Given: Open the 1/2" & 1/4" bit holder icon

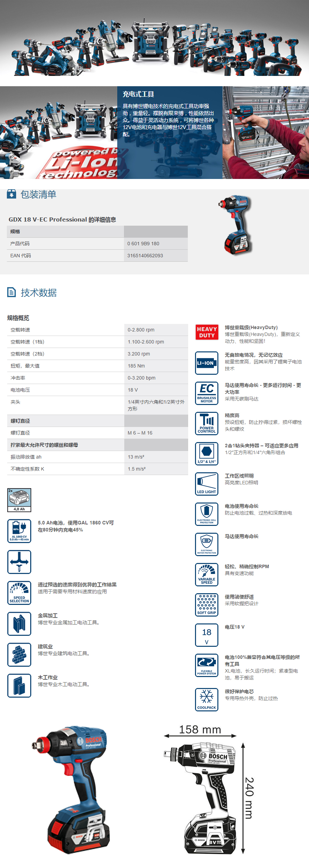Looking at the screenshot, I should [x=207, y=454].
